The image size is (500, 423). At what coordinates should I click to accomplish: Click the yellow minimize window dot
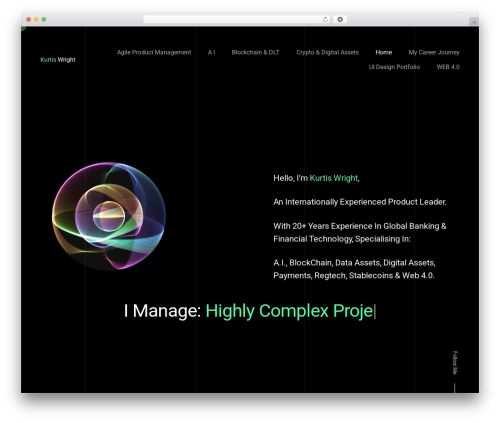click(36, 19)
